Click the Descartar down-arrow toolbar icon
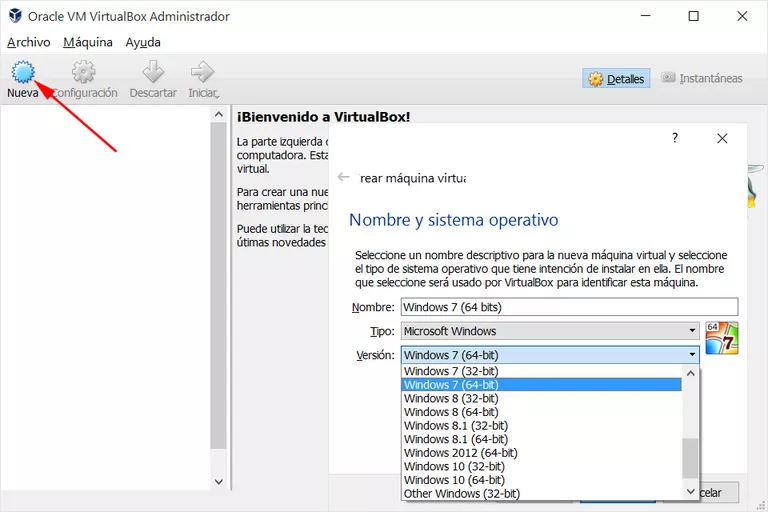The image size is (768, 512). click(x=153, y=73)
